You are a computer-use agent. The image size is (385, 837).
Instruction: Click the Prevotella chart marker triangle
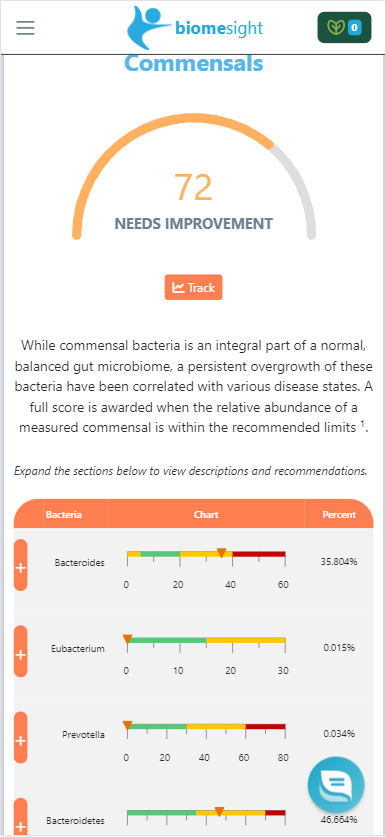(x=127, y=725)
